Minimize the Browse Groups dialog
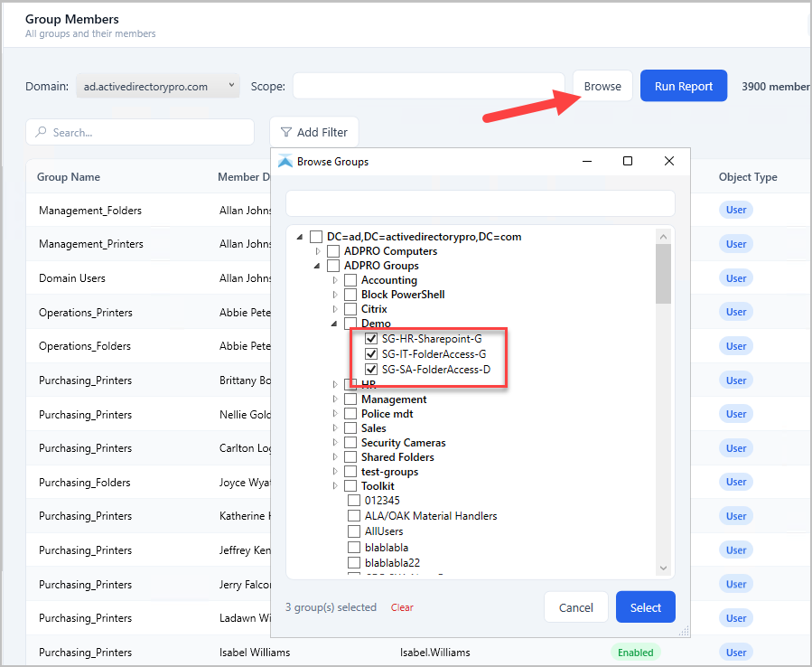This screenshot has width=812, height=667. coord(587,161)
